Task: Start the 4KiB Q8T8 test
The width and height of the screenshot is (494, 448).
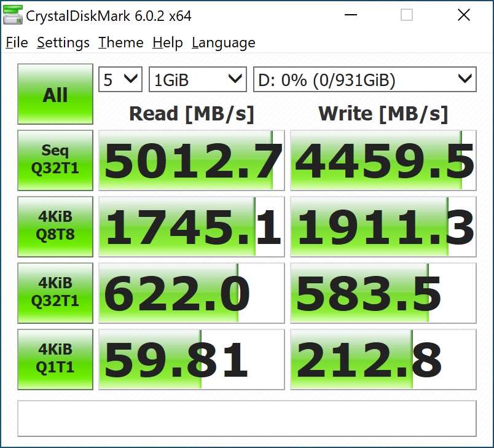Action: pos(55,227)
